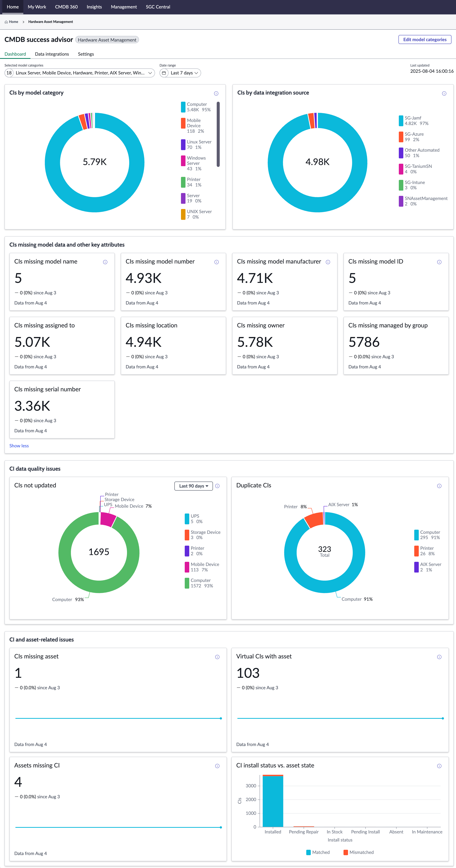
Task: Click the Mobile Device legend swatch in model category
Action: [x=183, y=123]
